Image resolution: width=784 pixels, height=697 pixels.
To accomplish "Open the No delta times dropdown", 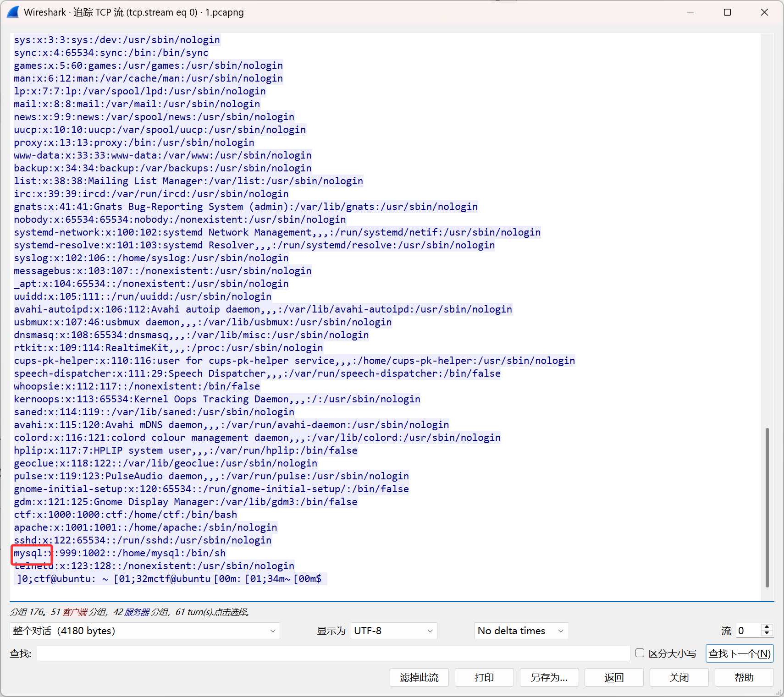I will pyautogui.click(x=521, y=631).
